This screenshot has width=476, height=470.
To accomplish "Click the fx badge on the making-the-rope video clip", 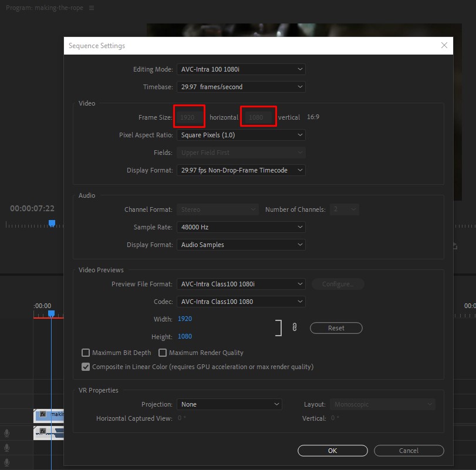I will click(x=42, y=414).
